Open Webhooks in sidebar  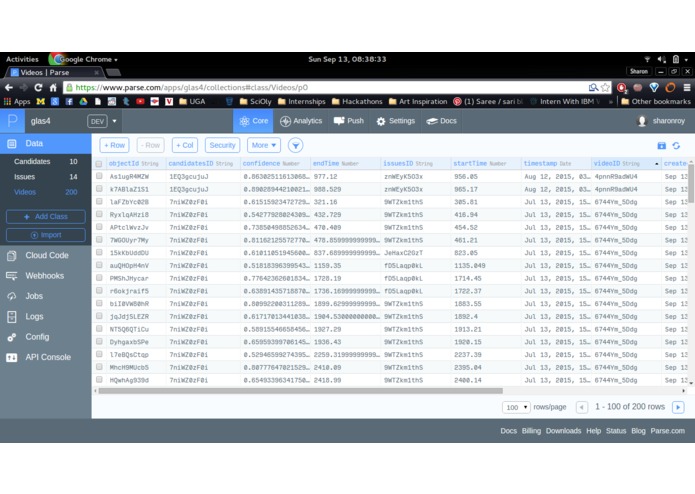[46, 276]
